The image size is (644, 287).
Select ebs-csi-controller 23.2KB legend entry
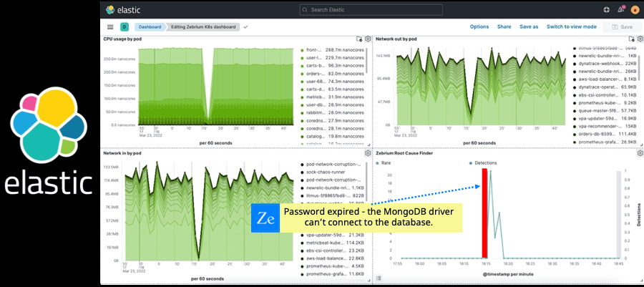coord(332,250)
